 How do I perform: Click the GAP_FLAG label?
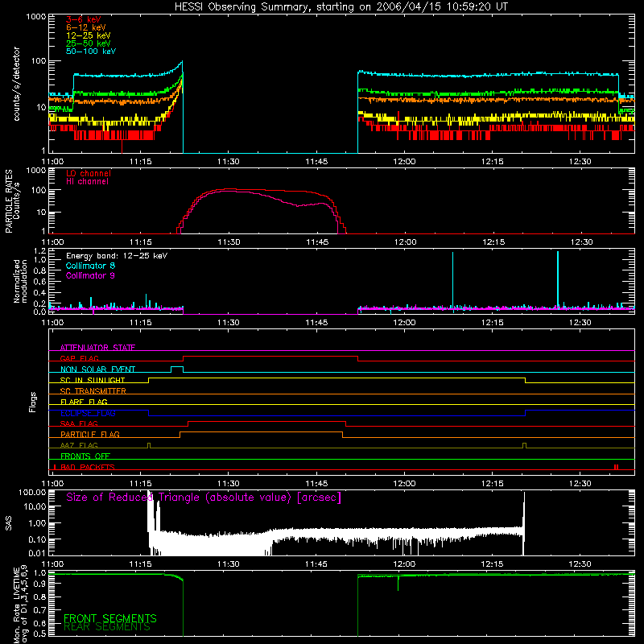(x=79, y=358)
